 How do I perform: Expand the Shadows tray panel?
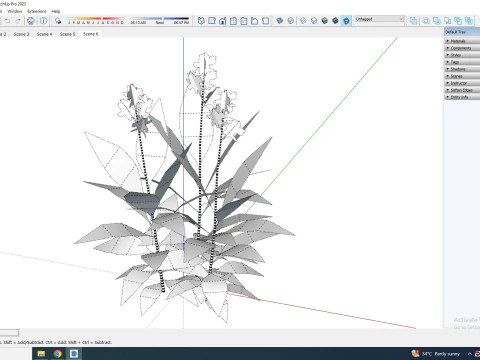click(x=463, y=69)
